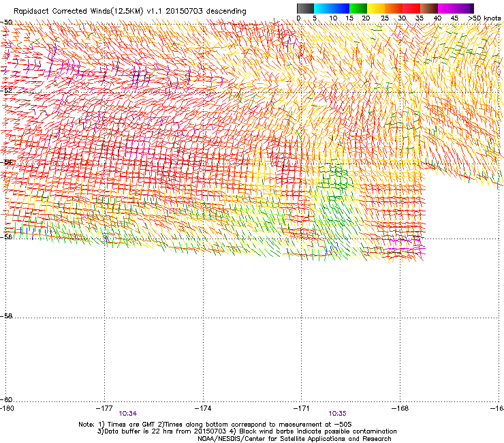Viewport: 504px width, 443px height.
Task: Click the '20' legend scale number
Action: pos(366,18)
